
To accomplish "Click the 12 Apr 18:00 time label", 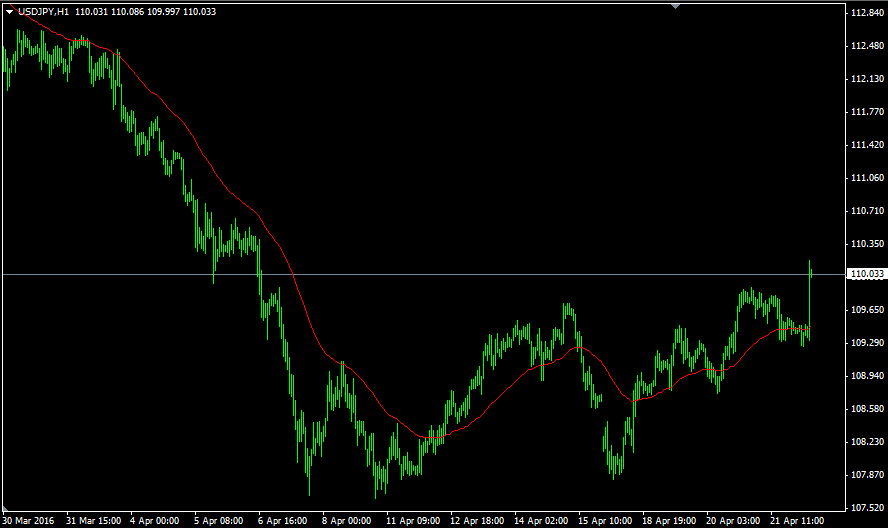I will 477,521.
